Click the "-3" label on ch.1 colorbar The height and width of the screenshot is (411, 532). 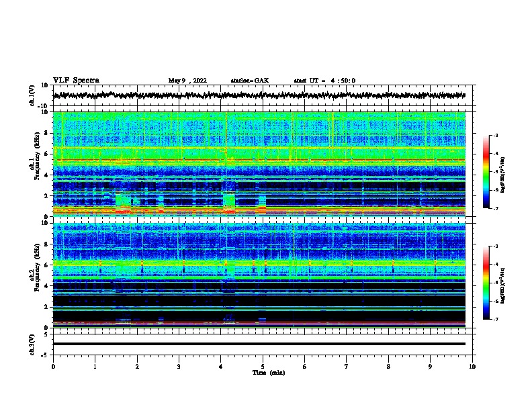(x=496, y=136)
